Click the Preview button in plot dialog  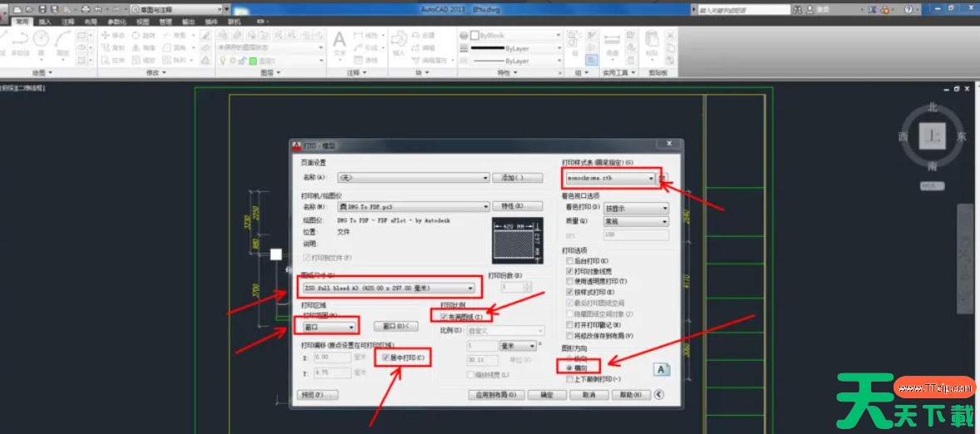coord(318,395)
